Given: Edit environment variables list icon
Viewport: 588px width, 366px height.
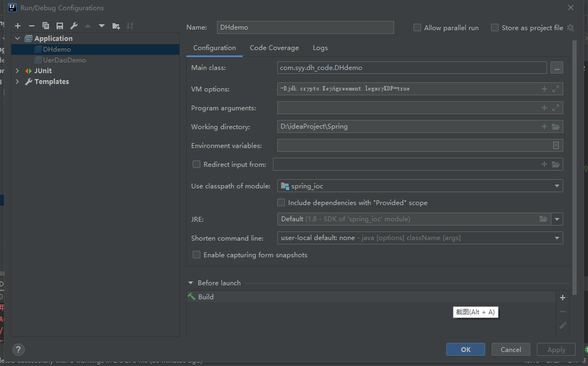Looking at the screenshot, I should pyautogui.click(x=556, y=145).
